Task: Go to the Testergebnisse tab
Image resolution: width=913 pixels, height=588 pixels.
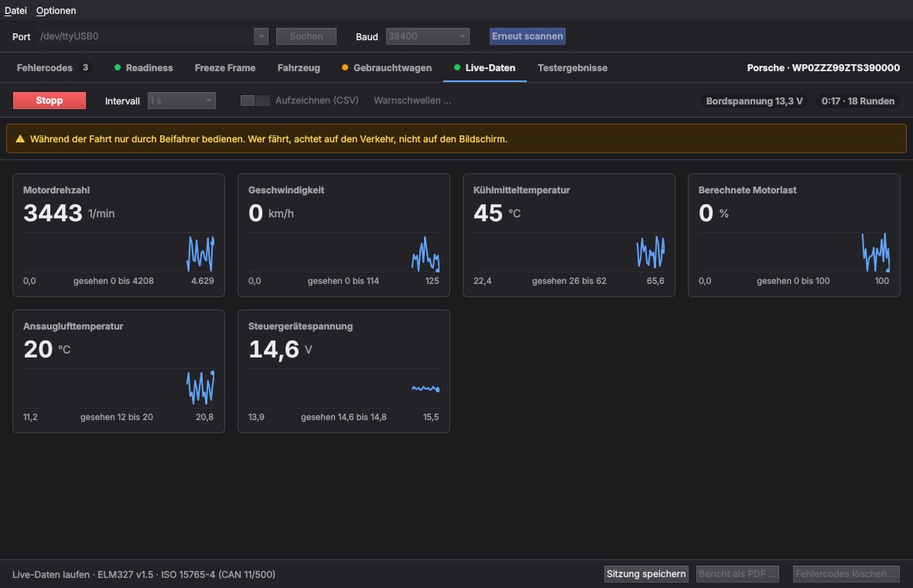Action: [x=573, y=67]
